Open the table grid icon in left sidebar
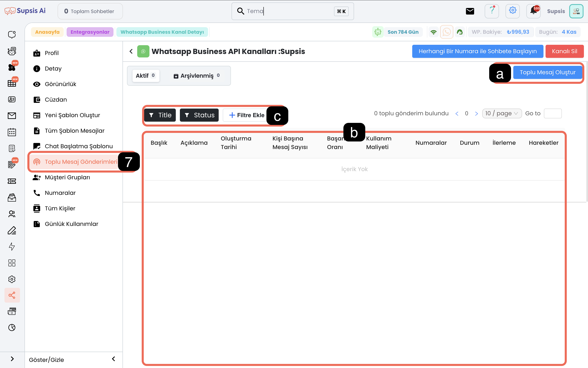This screenshot has width=588, height=368. (12, 83)
